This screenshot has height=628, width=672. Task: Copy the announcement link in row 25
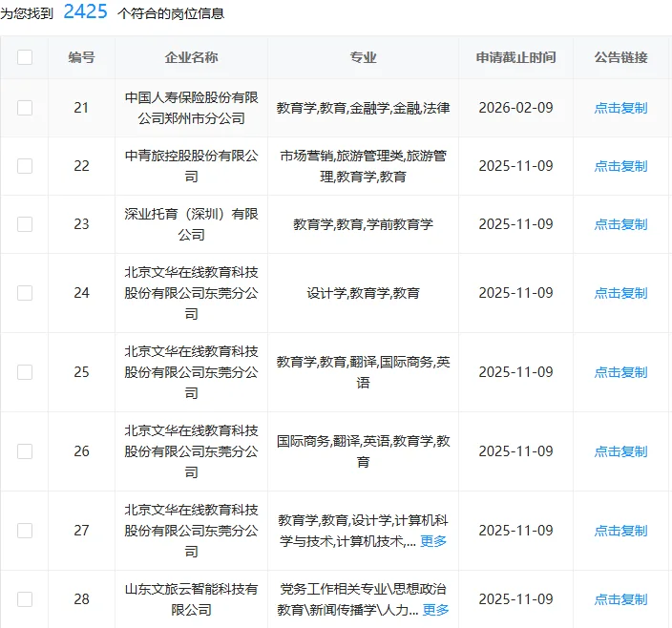tap(620, 372)
